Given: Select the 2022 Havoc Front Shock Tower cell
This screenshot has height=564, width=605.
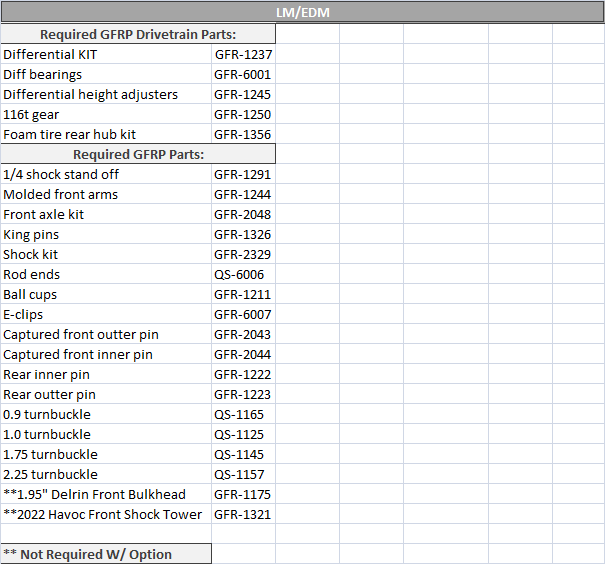Looking at the screenshot, I should click(x=103, y=514).
